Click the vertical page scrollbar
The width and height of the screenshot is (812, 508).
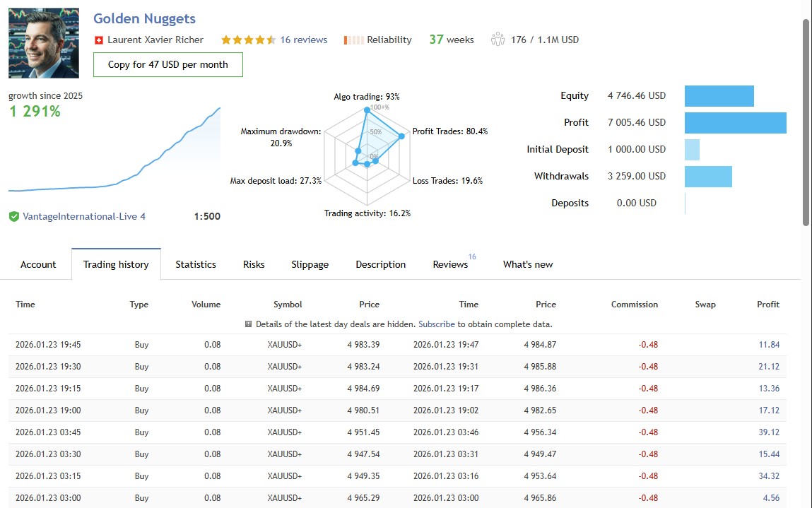click(806, 122)
